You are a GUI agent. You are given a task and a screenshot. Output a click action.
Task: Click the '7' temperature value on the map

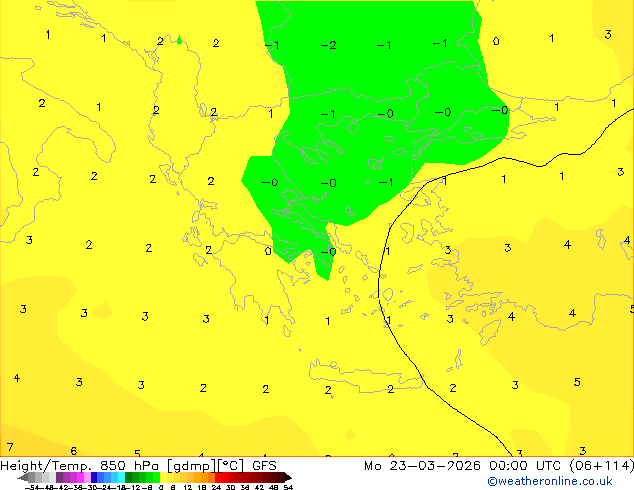coord(10,447)
